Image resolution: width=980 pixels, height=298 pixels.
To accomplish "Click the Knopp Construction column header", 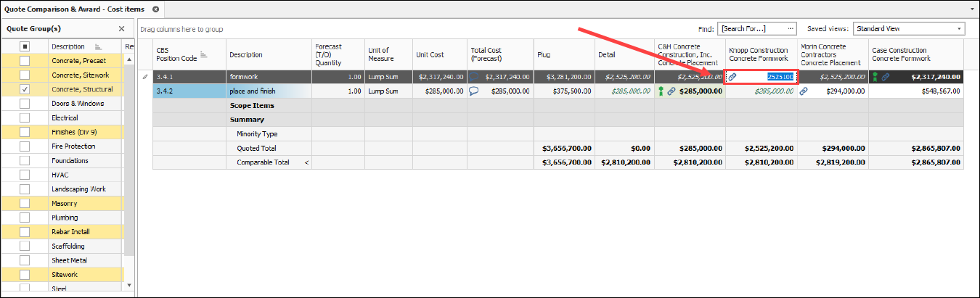I will pyautogui.click(x=760, y=54).
